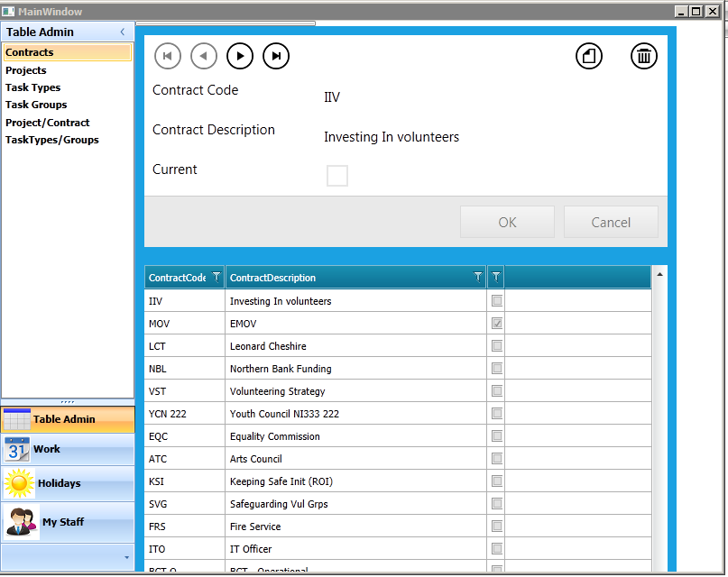The width and height of the screenshot is (728, 577).
Task: Select the Safeguarding Vul Grps cell
Action: tap(356, 504)
